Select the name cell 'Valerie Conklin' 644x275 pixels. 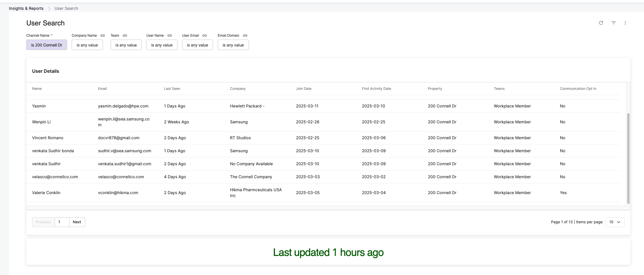46,193
